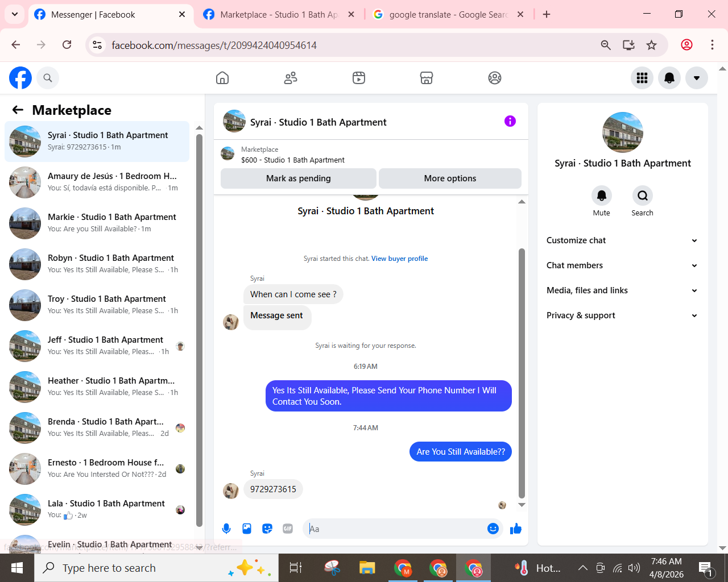The width and height of the screenshot is (728, 582).
Task: Open Markie Studio 1 Bath Apartment chat
Action: point(97,223)
